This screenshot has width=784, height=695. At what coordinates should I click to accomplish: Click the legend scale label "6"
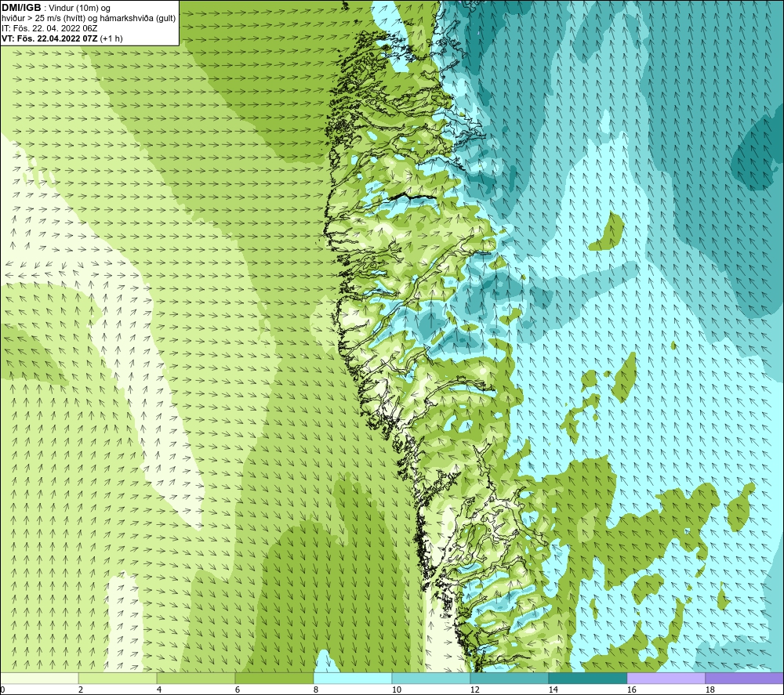tap(238, 690)
